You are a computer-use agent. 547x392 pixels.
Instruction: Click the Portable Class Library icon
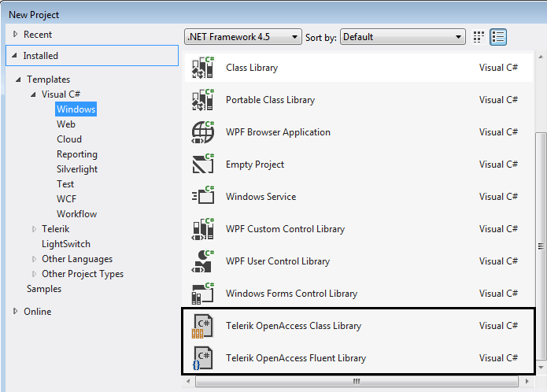point(203,100)
